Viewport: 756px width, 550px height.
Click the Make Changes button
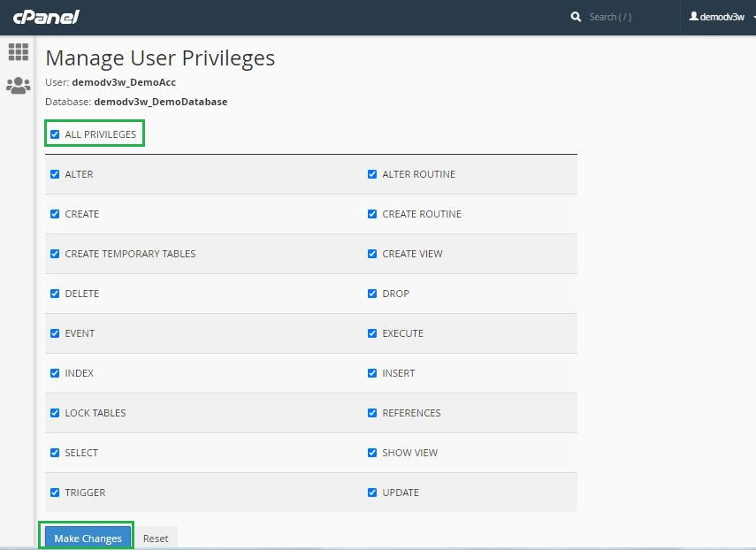[88, 538]
